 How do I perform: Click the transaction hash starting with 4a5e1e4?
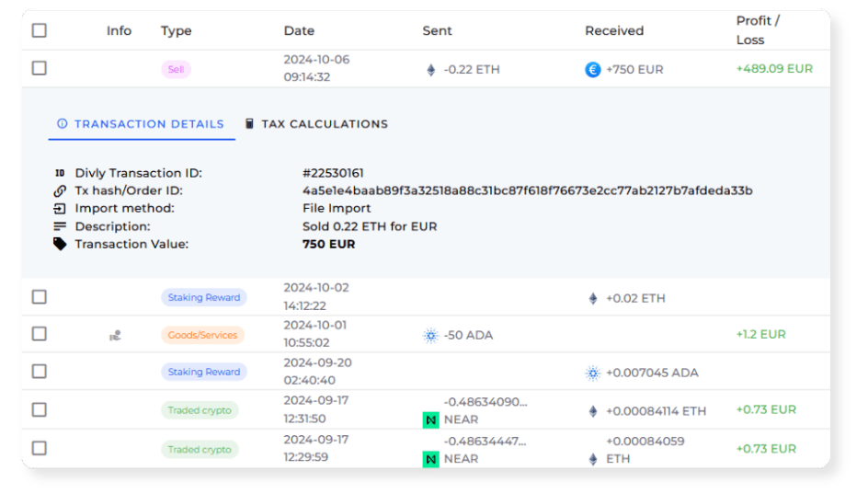pyautogui.click(x=527, y=190)
